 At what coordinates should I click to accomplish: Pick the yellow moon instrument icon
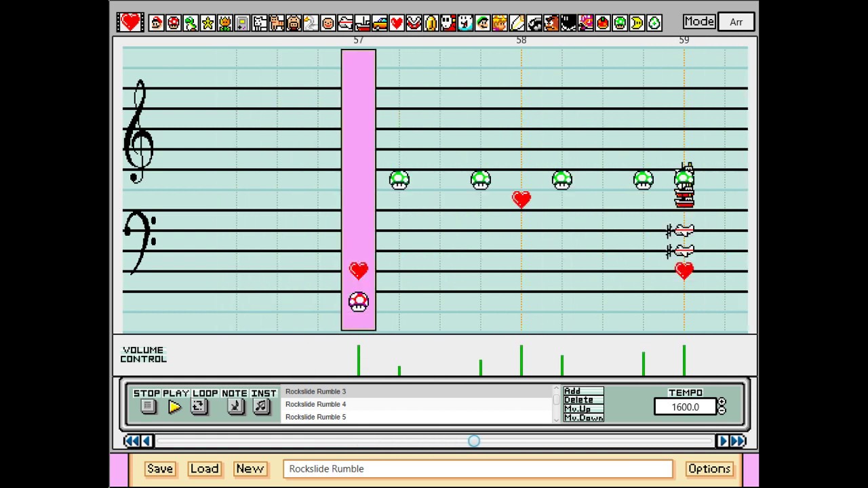pyautogui.click(x=637, y=23)
